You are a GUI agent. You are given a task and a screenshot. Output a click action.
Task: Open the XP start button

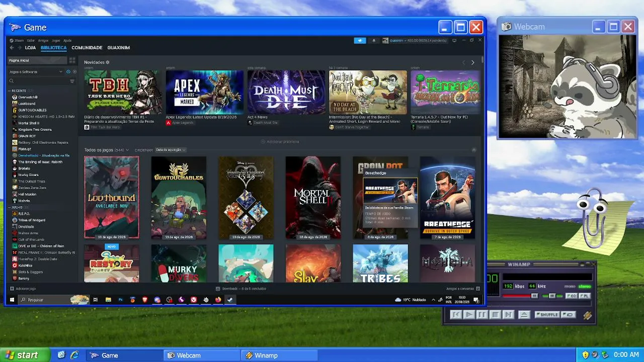click(25, 355)
